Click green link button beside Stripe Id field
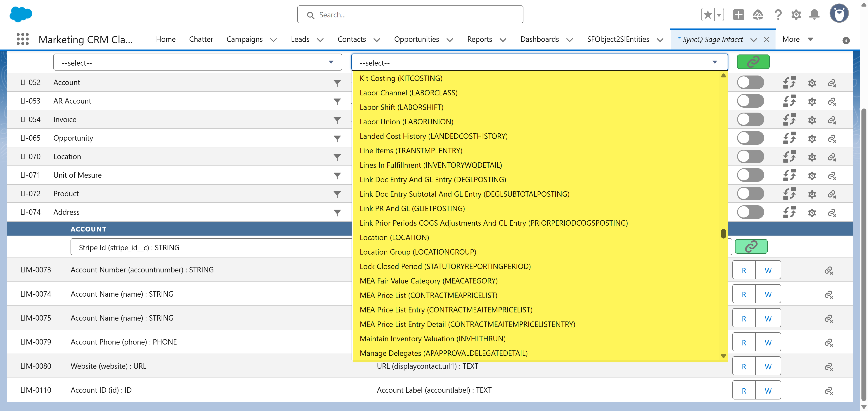This screenshot has width=868, height=411. coord(751,247)
